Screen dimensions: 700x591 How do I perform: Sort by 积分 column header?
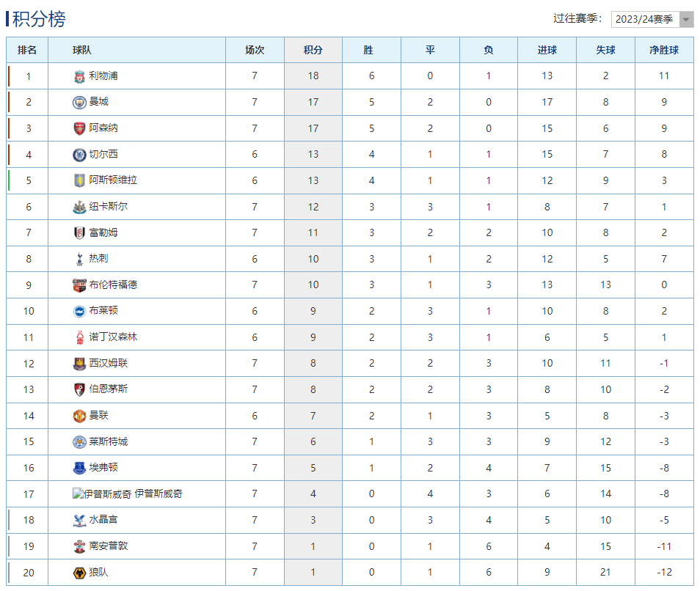click(x=313, y=51)
